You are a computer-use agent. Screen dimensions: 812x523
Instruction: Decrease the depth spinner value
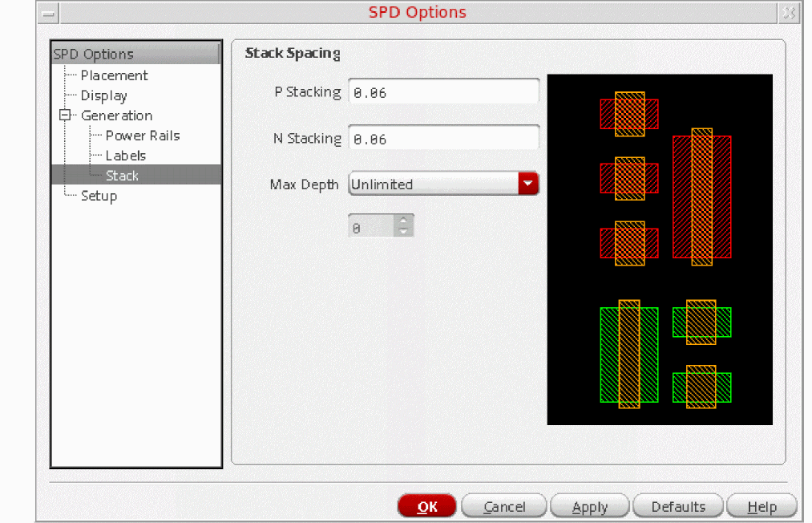tap(403, 231)
